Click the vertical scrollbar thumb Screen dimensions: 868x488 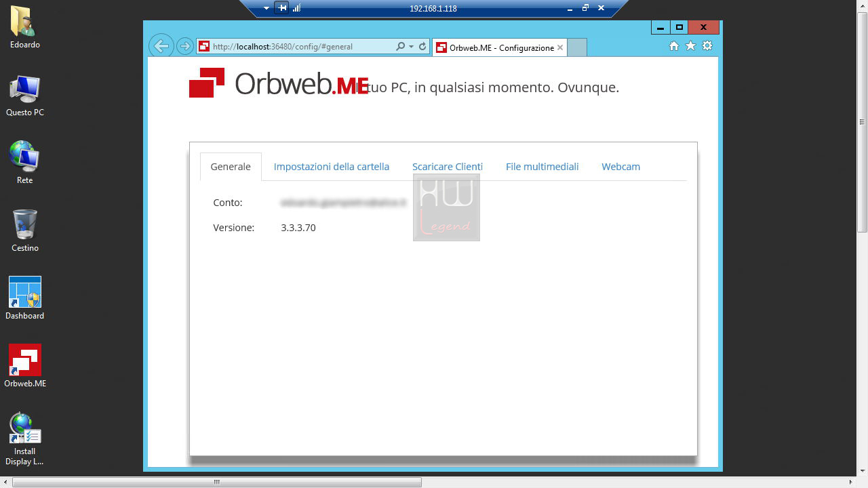coord(863,121)
